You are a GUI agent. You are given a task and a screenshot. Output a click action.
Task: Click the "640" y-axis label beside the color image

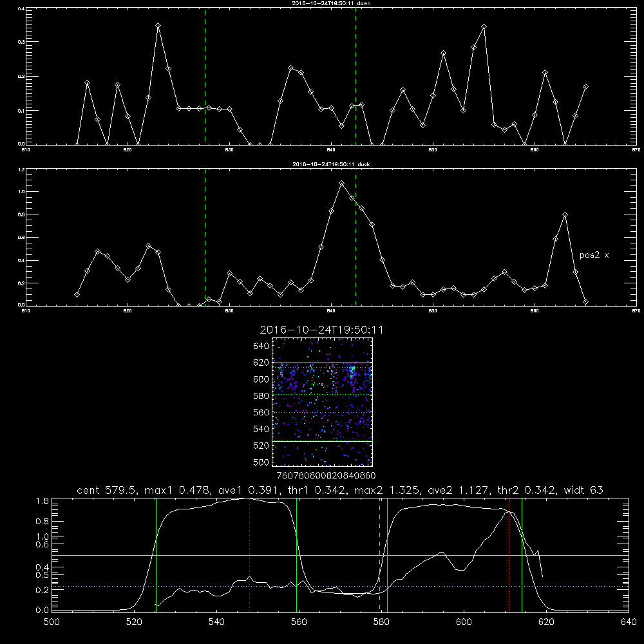pyautogui.click(x=261, y=346)
